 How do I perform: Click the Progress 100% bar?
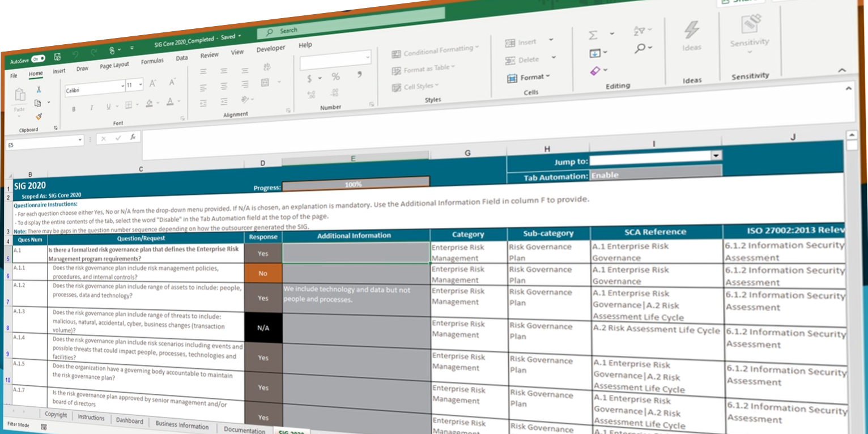click(x=356, y=184)
